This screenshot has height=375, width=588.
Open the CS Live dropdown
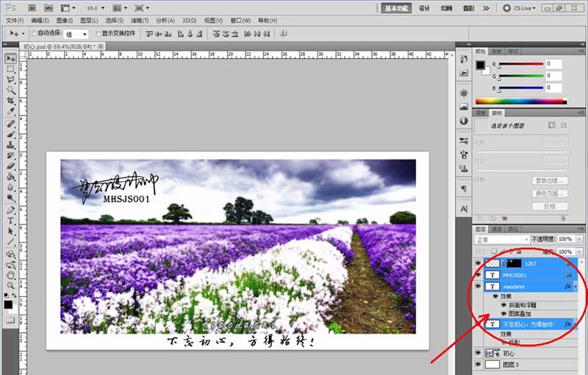click(519, 8)
